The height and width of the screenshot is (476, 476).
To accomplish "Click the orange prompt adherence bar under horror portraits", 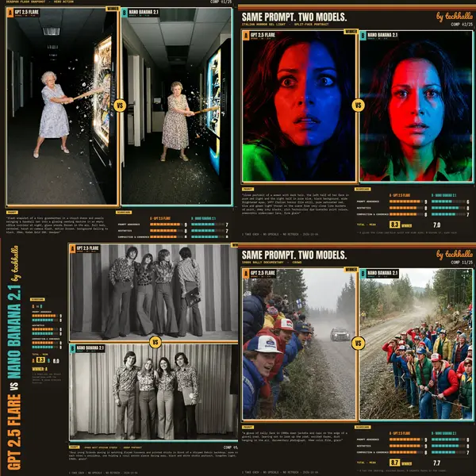I will tap(406, 202).
